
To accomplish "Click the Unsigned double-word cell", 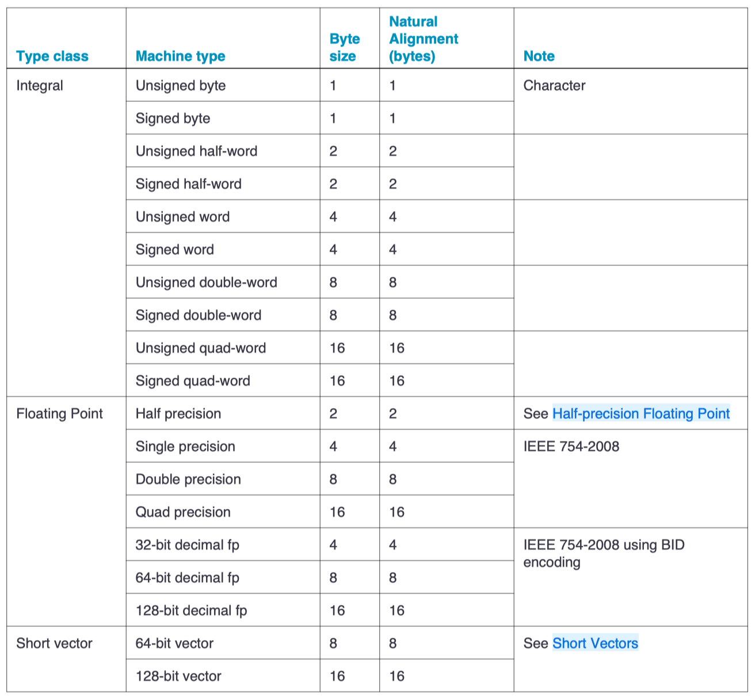I will coord(206,283).
